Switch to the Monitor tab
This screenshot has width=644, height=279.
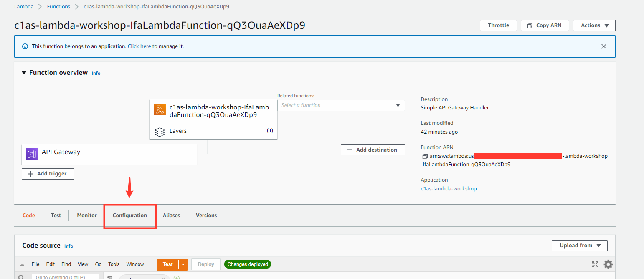87,216
